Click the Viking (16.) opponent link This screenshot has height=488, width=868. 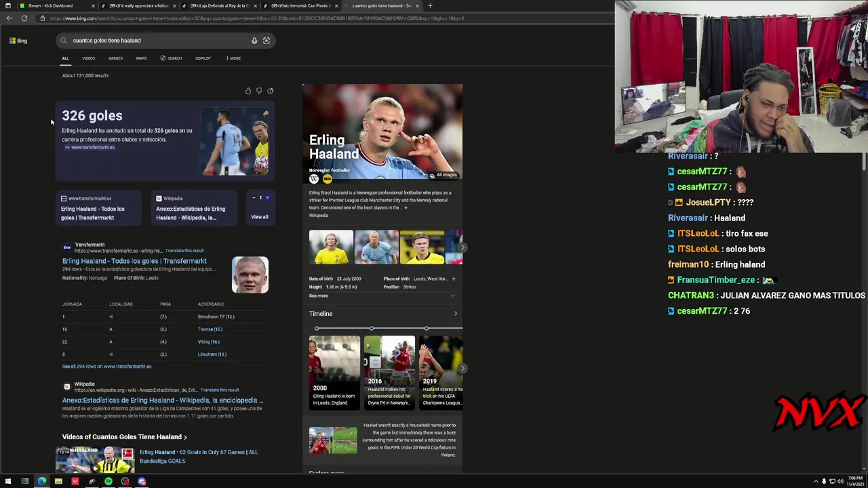(208, 342)
